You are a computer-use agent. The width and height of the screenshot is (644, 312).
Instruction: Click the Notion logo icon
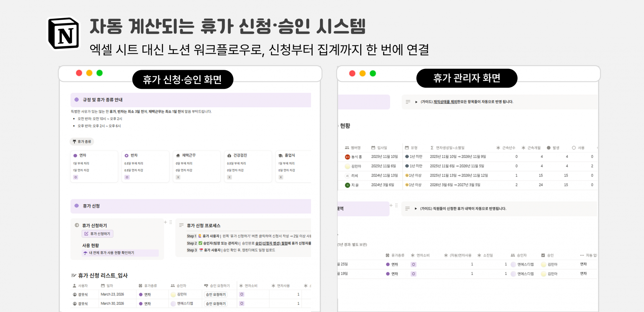pos(64,34)
